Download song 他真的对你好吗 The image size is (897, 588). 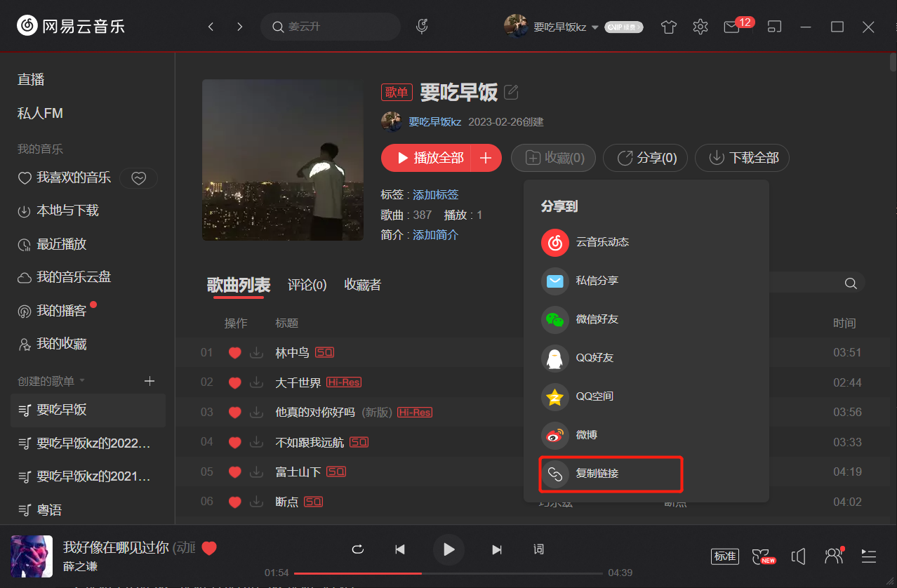[256, 413]
